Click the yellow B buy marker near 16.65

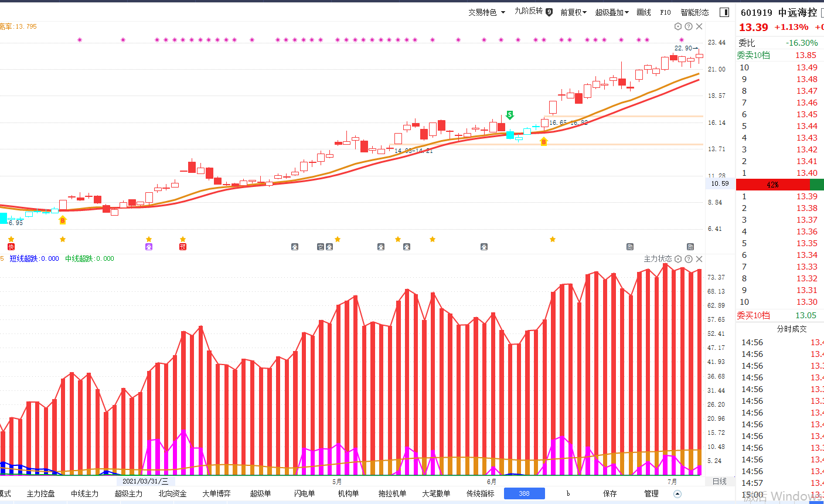click(544, 142)
